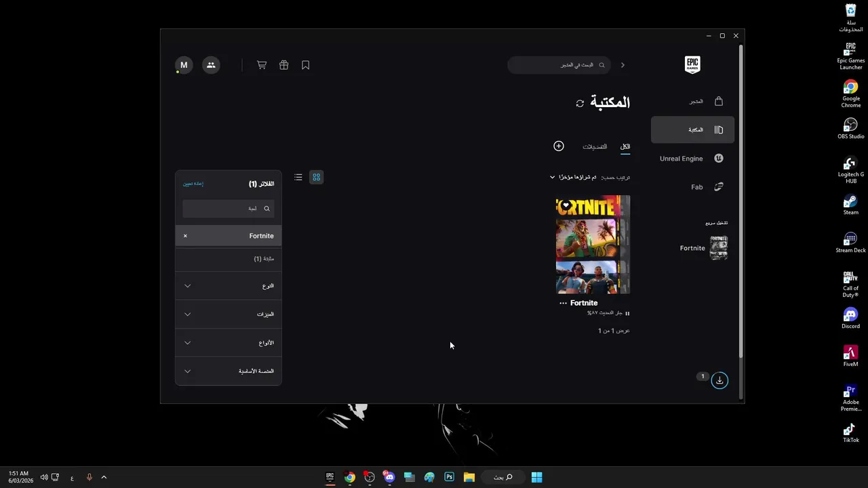This screenshot has height=488, width=868.
Task: Click the reset filters link
Action: click(x=193, y=184)
